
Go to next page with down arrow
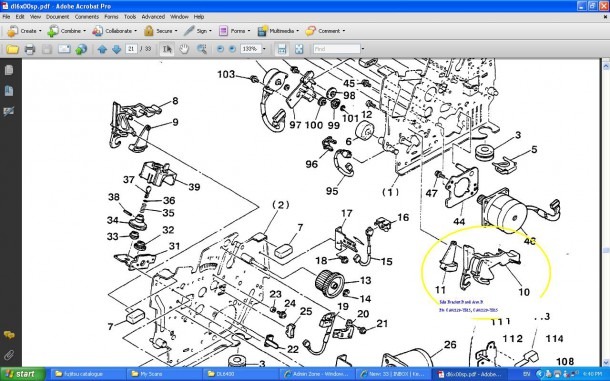[x=117, y=49]
